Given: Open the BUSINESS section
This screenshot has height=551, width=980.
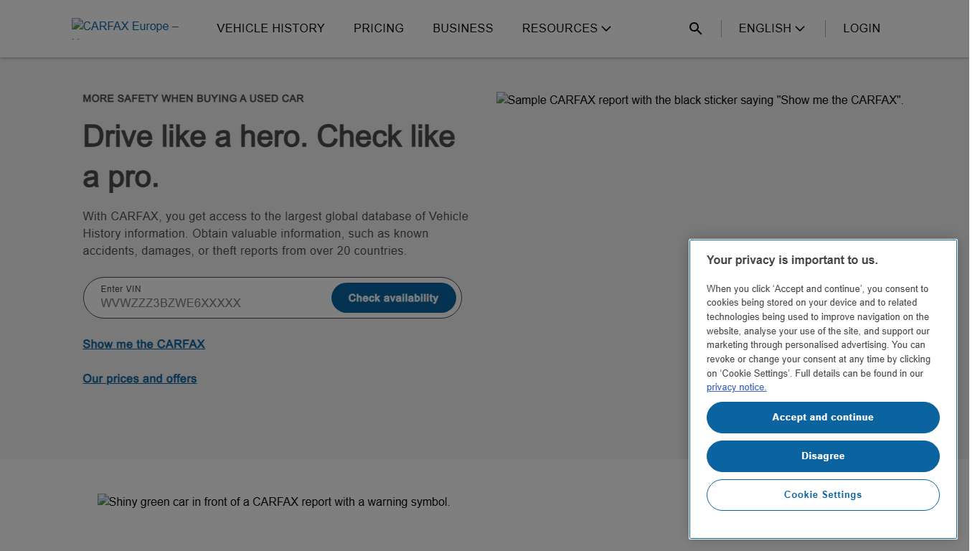Looking at the screenshot, I should click(x=463, y=28).
